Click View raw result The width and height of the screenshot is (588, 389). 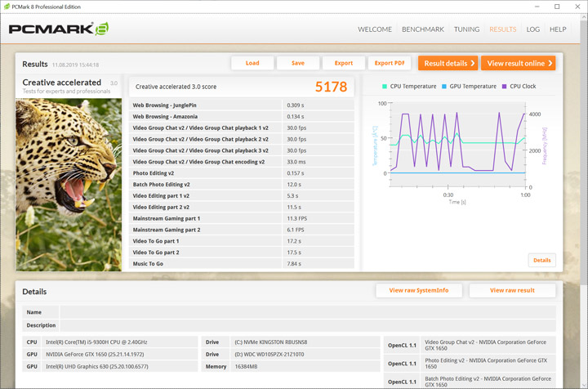tap(512, 290)
